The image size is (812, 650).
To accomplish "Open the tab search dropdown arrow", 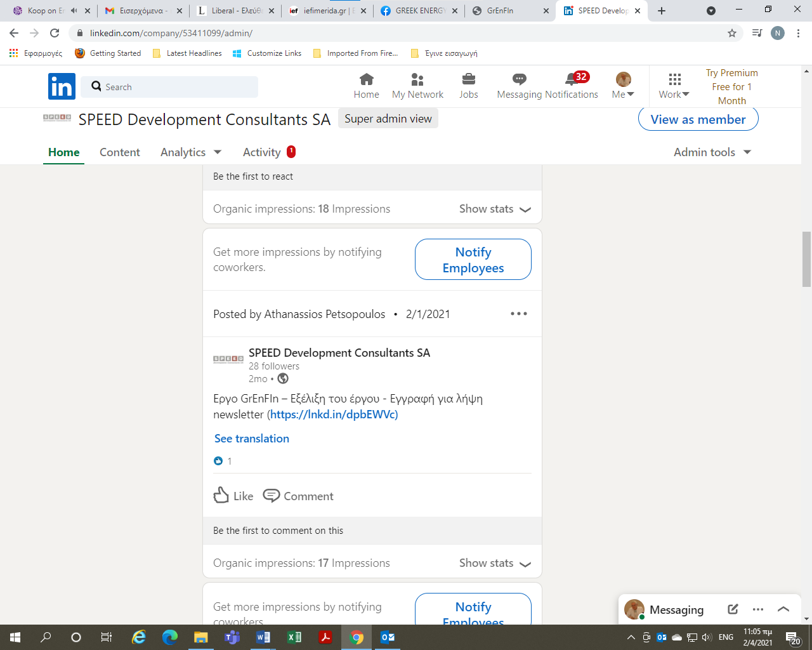I will pos(711,11).
